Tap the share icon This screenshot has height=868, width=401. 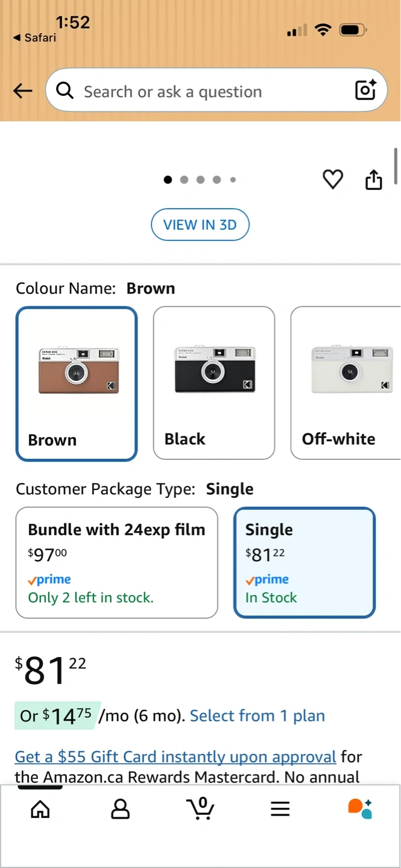click(x=374, y=179)
